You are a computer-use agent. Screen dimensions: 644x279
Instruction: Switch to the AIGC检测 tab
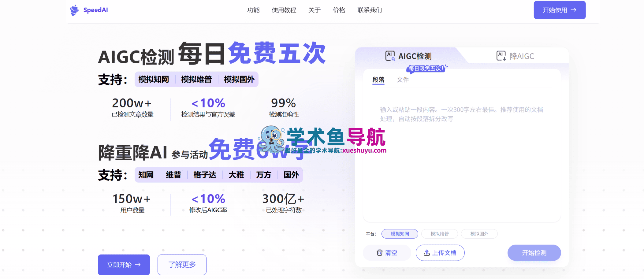(x=408, y=56)
